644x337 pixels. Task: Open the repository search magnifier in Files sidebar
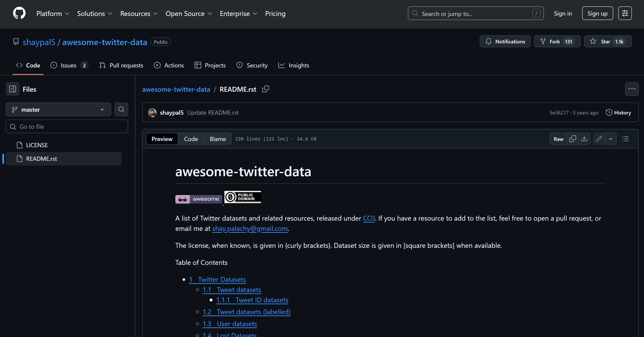click(x=121, y=109)
